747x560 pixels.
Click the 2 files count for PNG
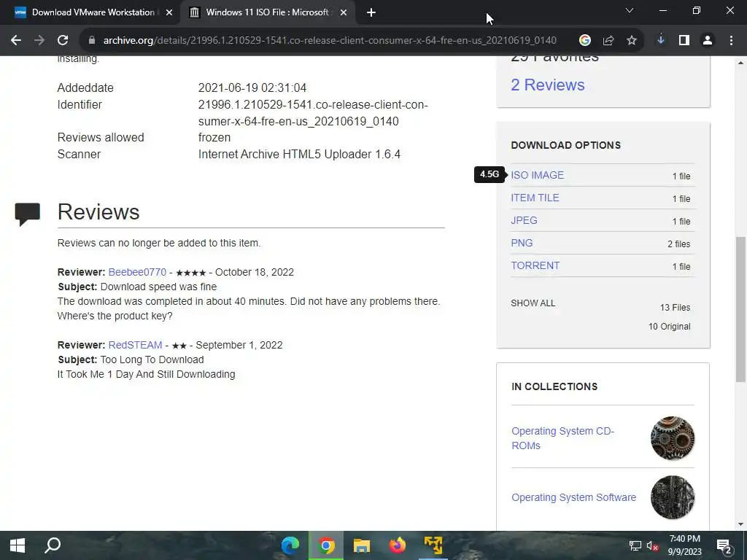[679, 244]
